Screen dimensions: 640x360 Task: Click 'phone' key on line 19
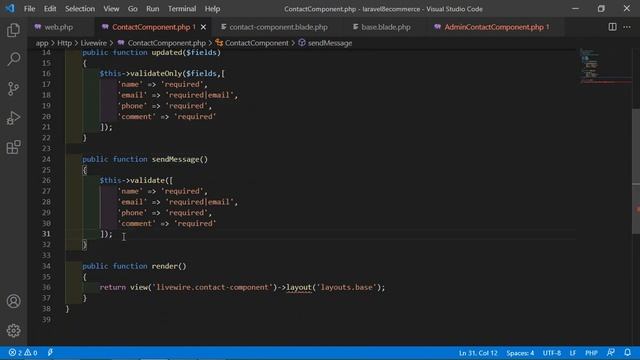click(132, 106)
